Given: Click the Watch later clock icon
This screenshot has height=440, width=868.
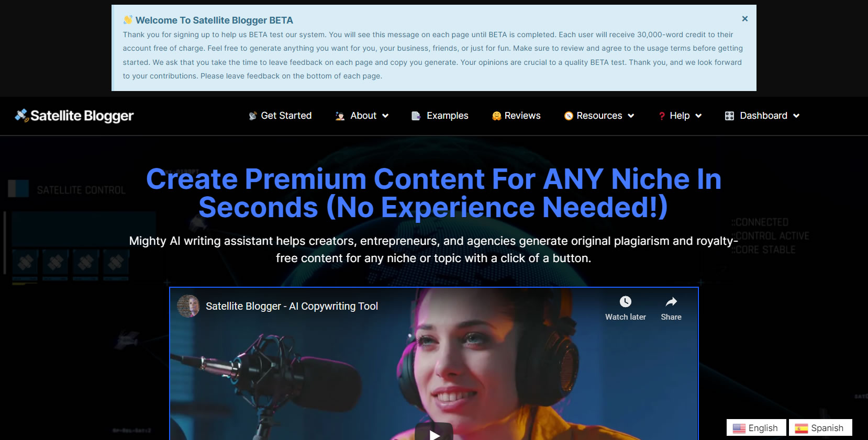Looking at the screenshot, I should pyautogui.click(x=625, y=301).
